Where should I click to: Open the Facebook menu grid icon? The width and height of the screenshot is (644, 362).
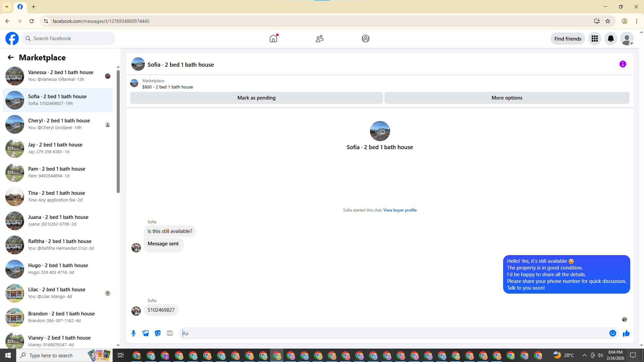(594, 39)
